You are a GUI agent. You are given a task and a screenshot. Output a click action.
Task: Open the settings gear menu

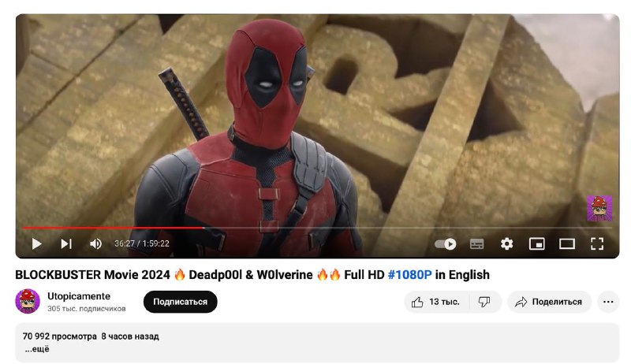[x=506, y=244]
